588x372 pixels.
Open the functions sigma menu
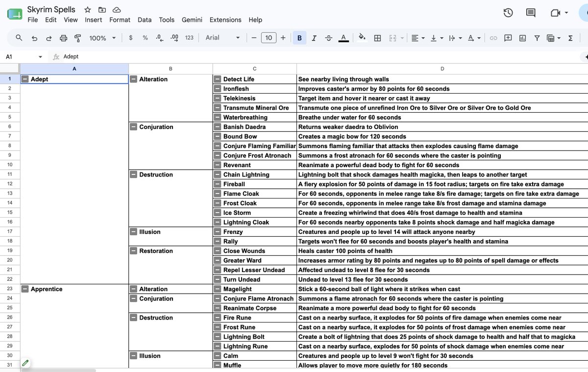click(570, 38)
